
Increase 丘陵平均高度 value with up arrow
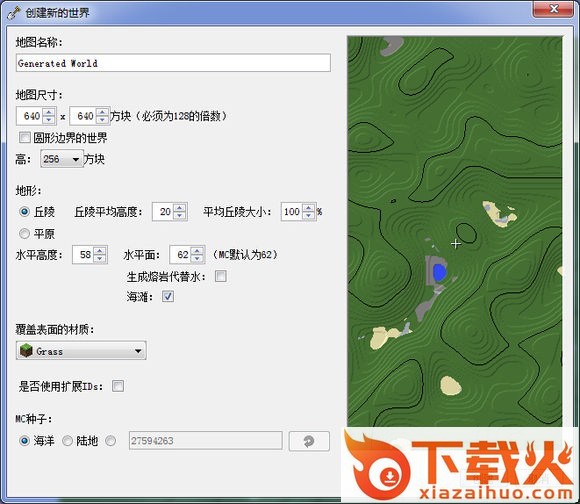[x=180, y=207]
